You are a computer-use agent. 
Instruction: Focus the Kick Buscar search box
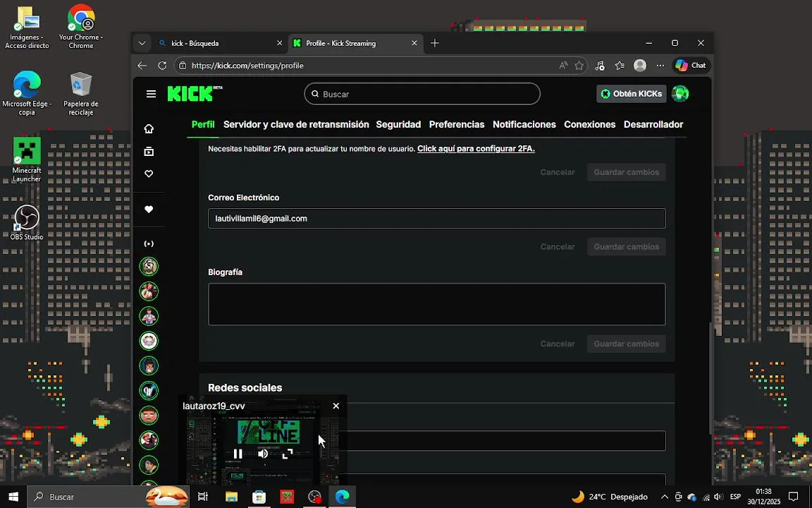coord(422,94)
